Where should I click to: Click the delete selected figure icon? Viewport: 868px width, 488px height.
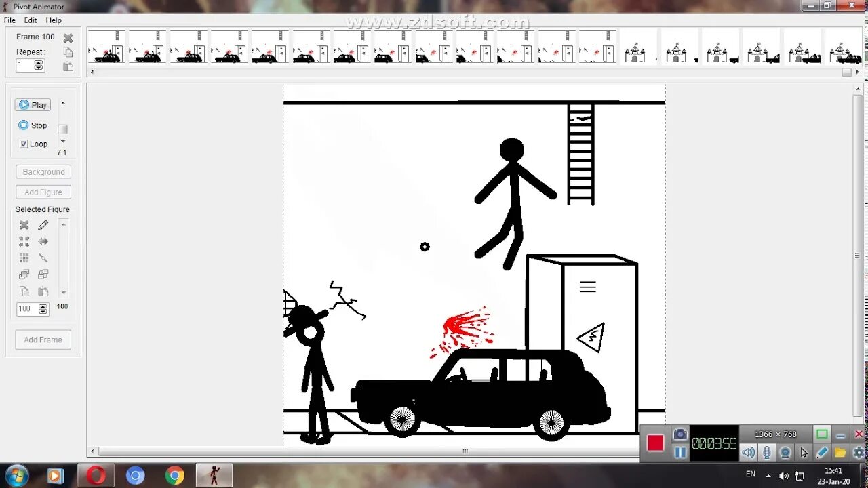pos(24,225)
